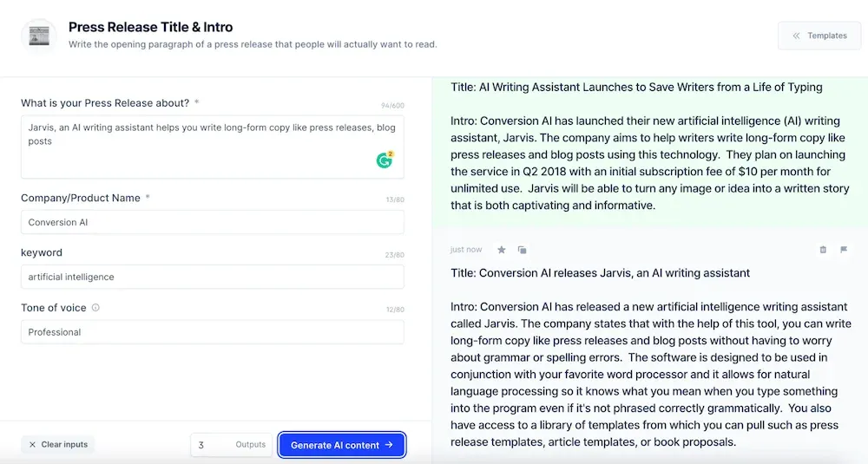Clear inputs in the form

pos(58,445)
